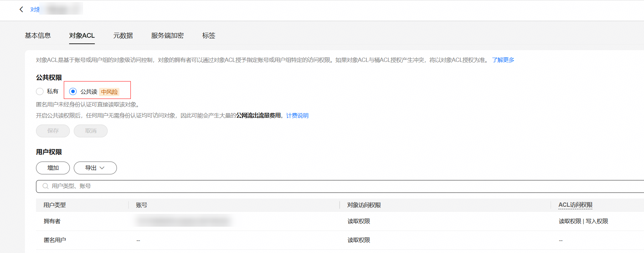Click the 保存 button
This screenshot has width=644, height=253.
(x=53, y=131)
